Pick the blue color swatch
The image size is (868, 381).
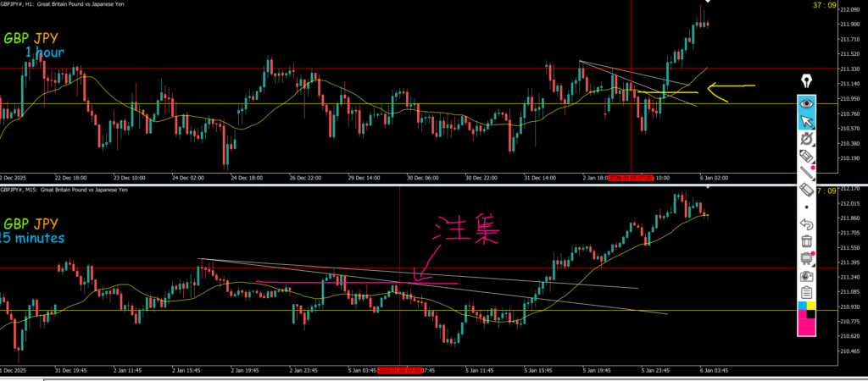[x=802, y=306]
